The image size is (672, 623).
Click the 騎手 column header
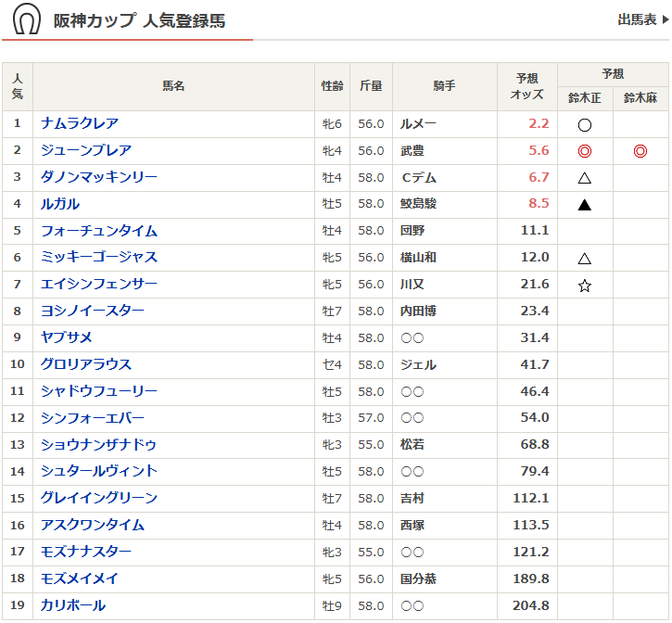click(x=443, y=86)
